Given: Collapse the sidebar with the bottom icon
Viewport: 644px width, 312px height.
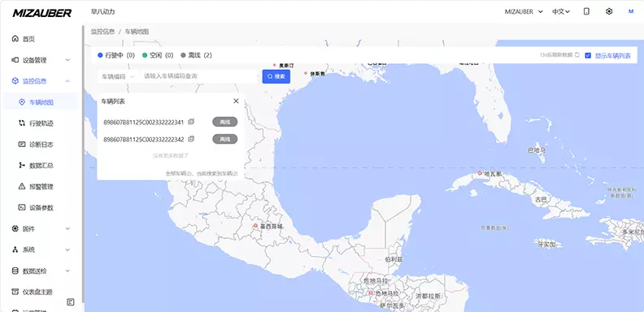Looking at the screenshot, I should point(71,301).
